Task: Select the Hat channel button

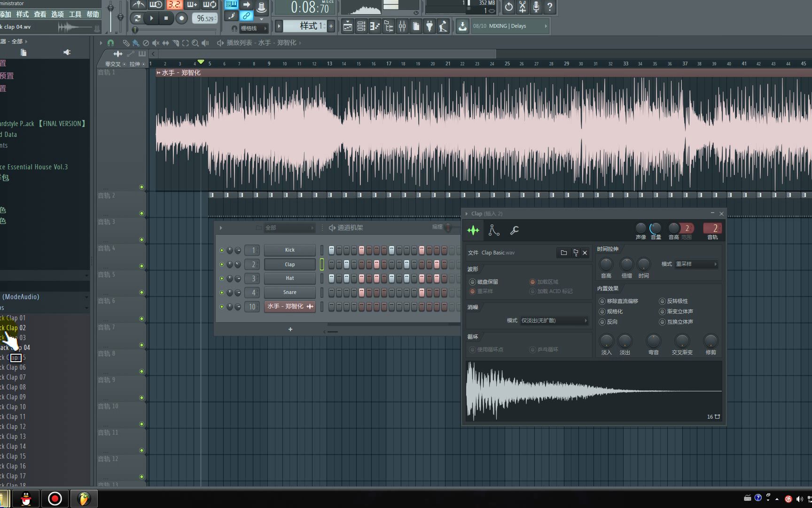Action: [290, 278]
